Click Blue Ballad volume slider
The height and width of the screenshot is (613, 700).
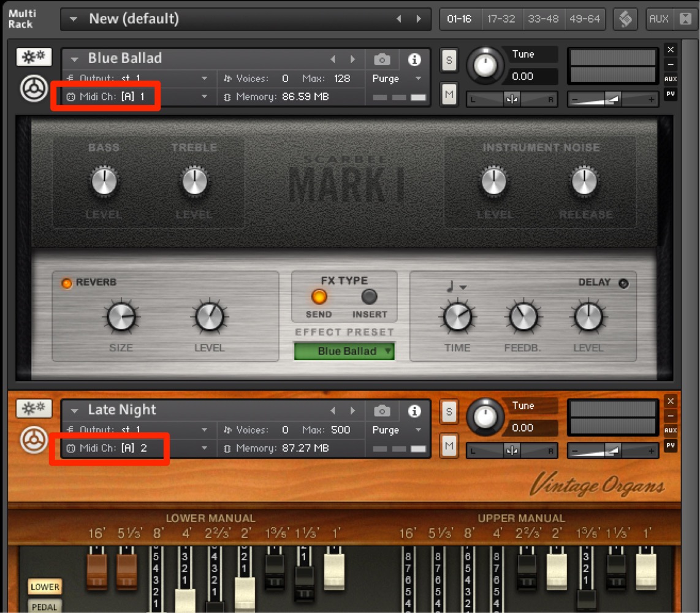point(612,99)
